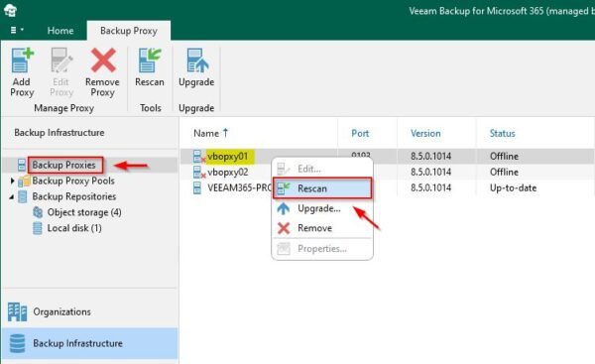Click the disabled Edit Proxy ribbon icon
595x364 pixels.
(x=61, y=60)
